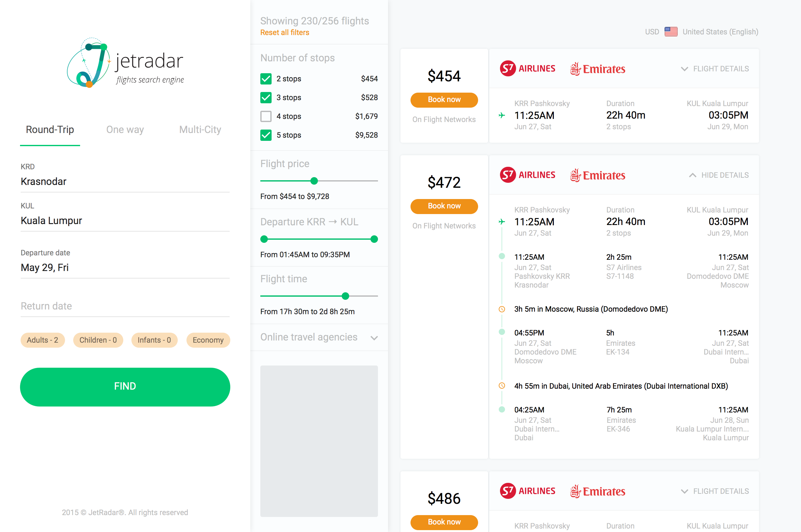801x532 pixels.
Task: Click segment dot for S7-1148 leg
Action: click(x=502, y=256)
